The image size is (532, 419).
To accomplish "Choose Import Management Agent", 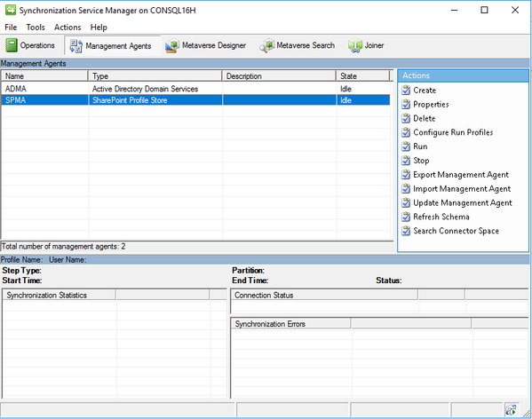I will click(x=462, y=189).
